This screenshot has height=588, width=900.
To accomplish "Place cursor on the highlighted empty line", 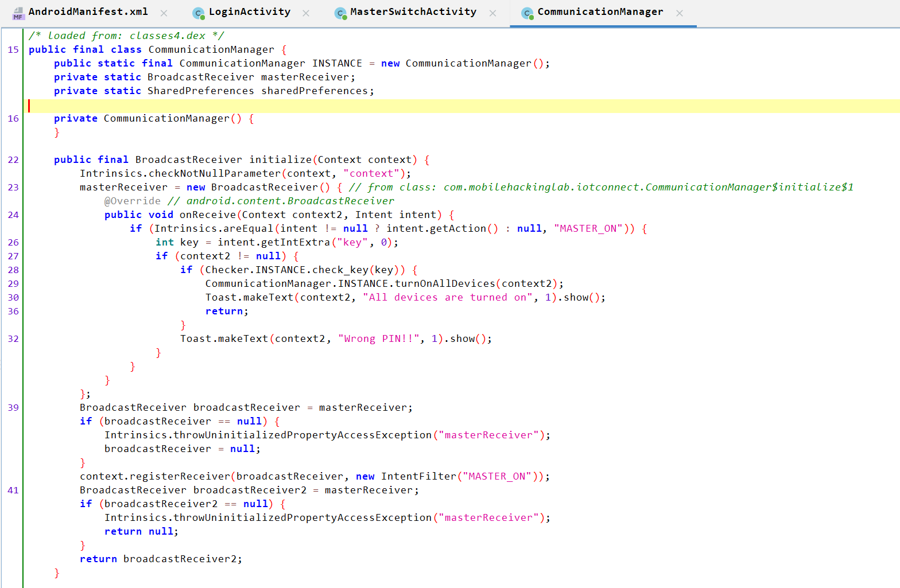I will tap(464, 106).
